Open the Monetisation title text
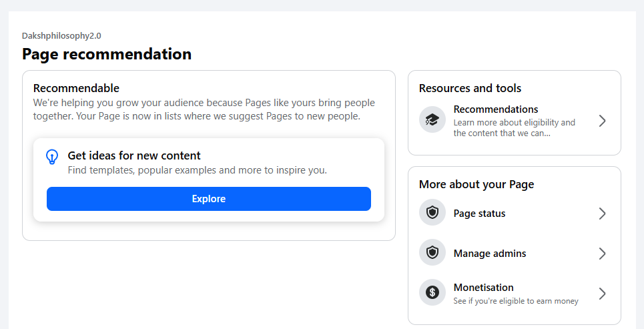Screen dimensions: 644x329 pos(483,288)
